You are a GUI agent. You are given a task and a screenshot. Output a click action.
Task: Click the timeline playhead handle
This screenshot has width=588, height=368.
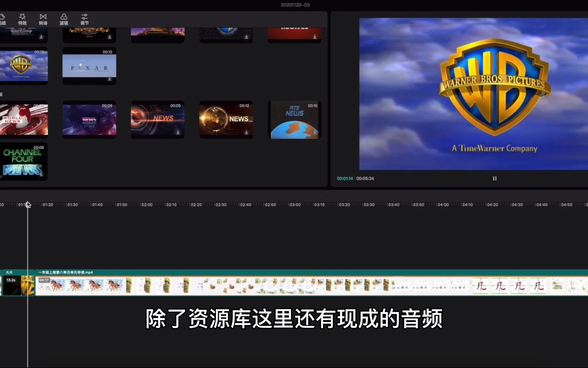pyautogui.click(x=28, y=204)
